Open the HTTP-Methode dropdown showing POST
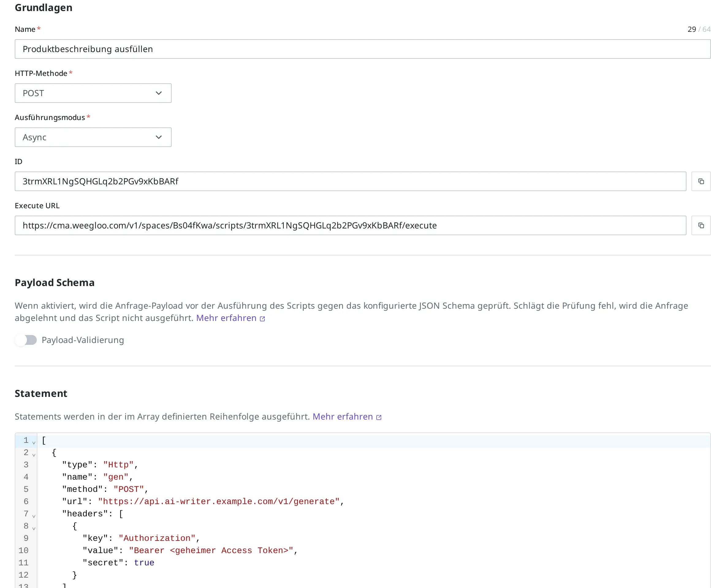Image resolution: width=711 pixels, height=588 pixels. pos(93,93)
